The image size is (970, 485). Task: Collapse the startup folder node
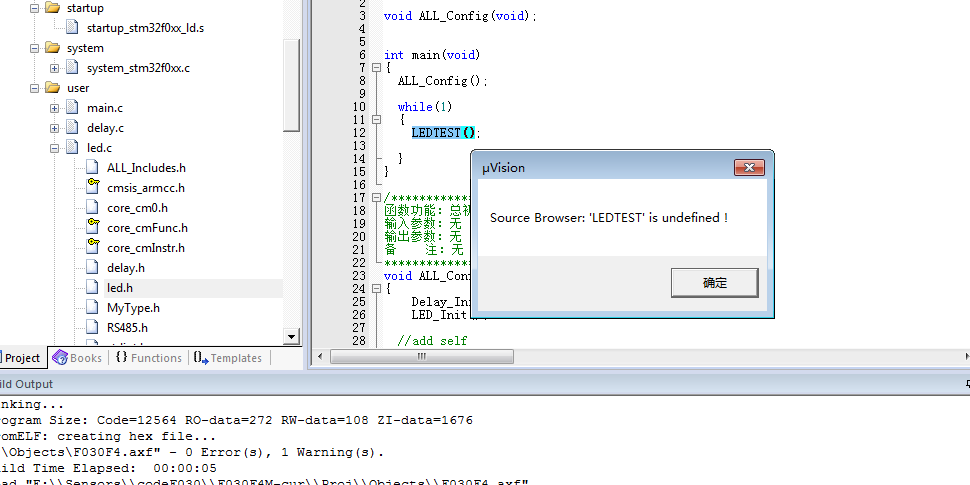pyautogui.click(x=35, y=8)
